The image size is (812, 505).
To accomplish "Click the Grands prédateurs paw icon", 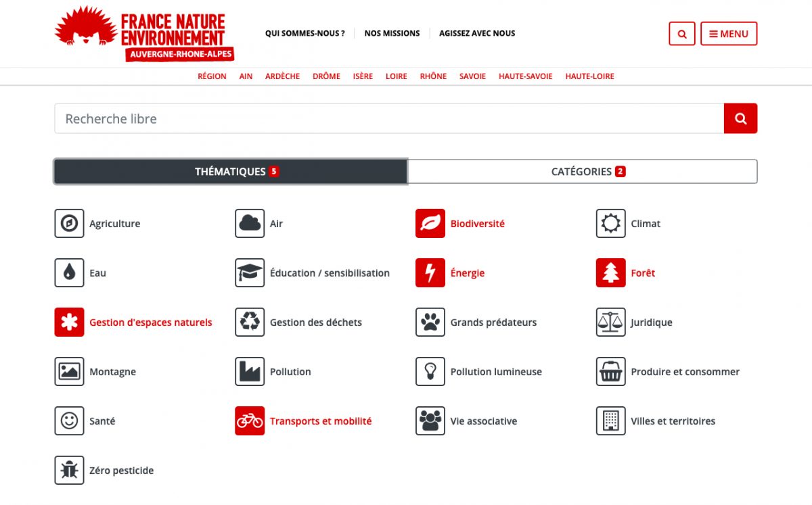I will [x=430, y=322].
